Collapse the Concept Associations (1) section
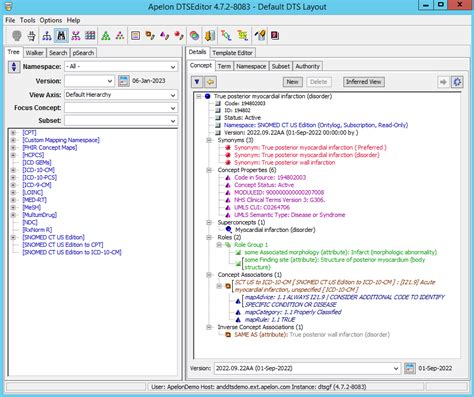 (209, 275)
